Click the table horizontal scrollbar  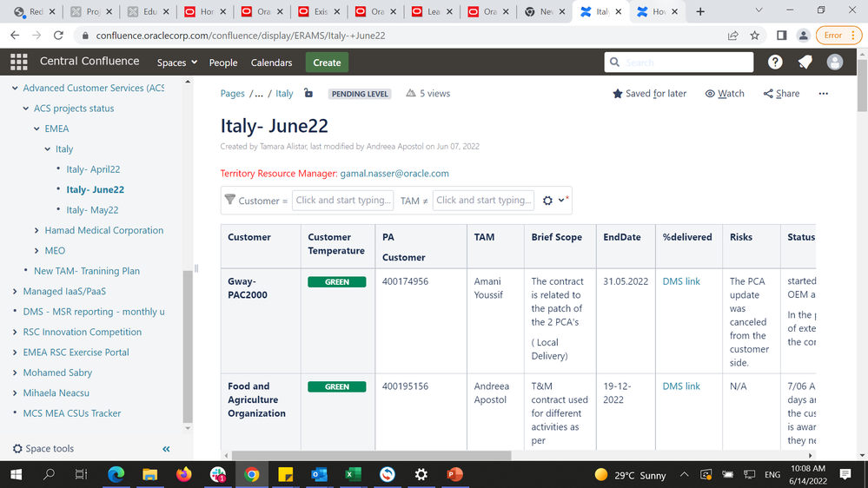(371, 455)
